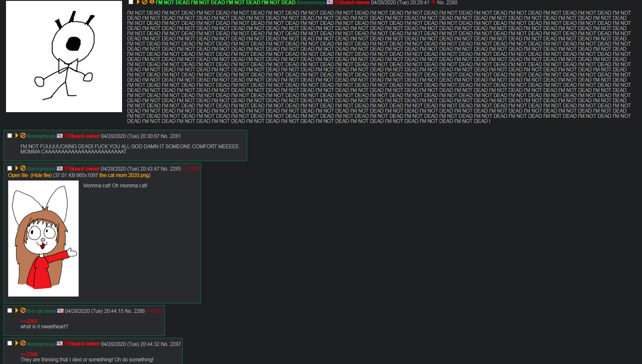Click the 'Board owner' label on post 2281

pyautogui.click(x=85, y=136)
